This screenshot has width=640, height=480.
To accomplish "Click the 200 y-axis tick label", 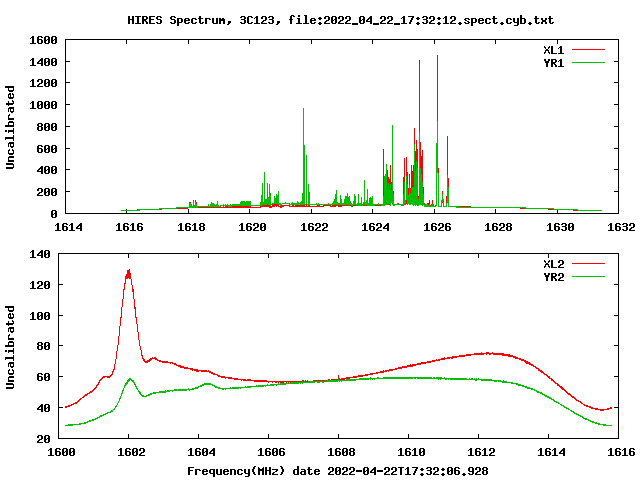I will (x=47, y=192).
